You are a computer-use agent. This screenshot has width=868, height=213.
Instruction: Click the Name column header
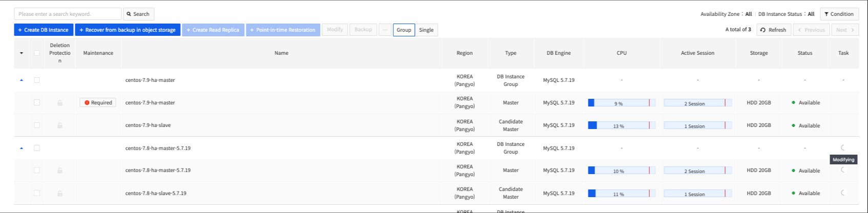click(x=281, y=53)
